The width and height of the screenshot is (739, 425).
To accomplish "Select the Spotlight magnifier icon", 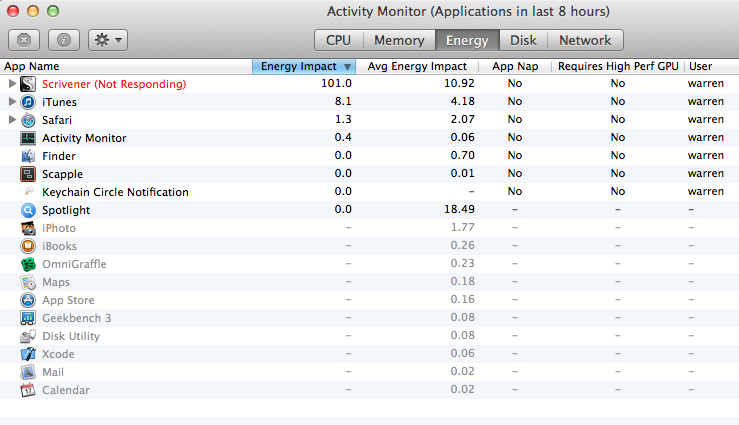I will (28, 210).
